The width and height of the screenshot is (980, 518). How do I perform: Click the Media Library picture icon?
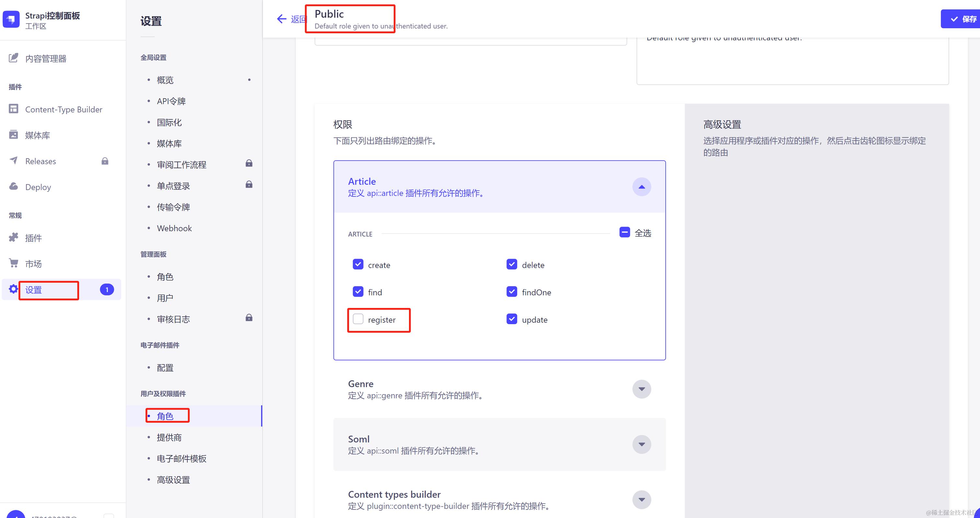[x=13, y=135]
